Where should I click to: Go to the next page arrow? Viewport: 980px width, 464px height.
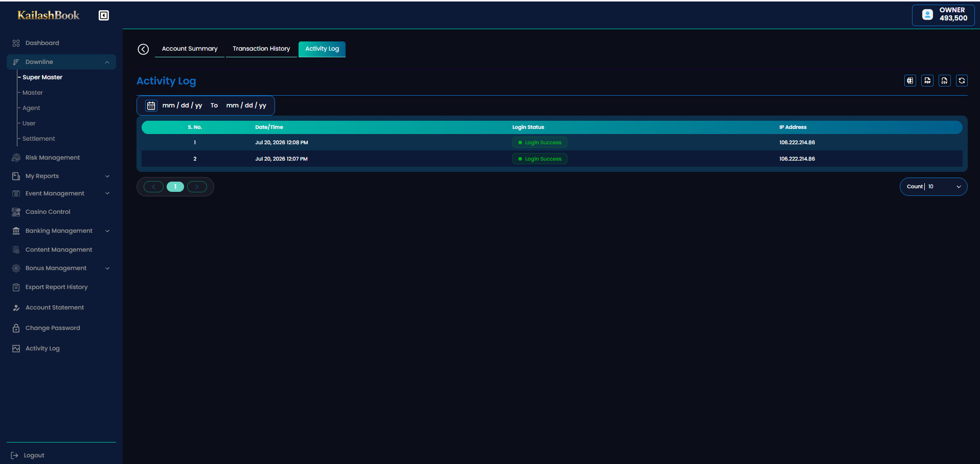coord(197,187)
